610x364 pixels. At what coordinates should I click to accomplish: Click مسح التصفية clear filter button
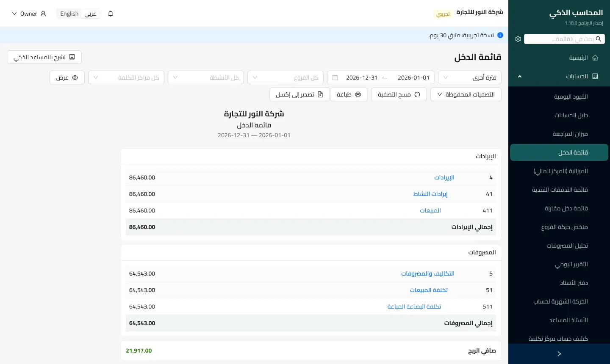coord(399,94)
